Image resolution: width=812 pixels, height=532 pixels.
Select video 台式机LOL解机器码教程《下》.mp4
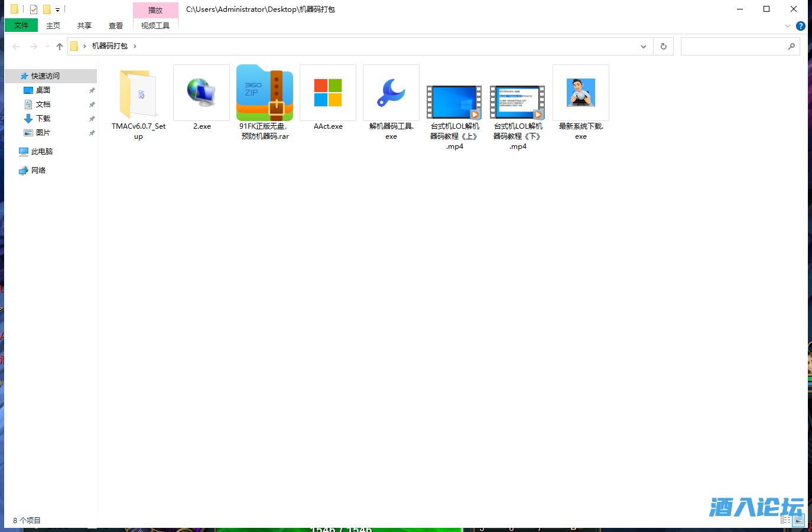click(x=517, y=102)
